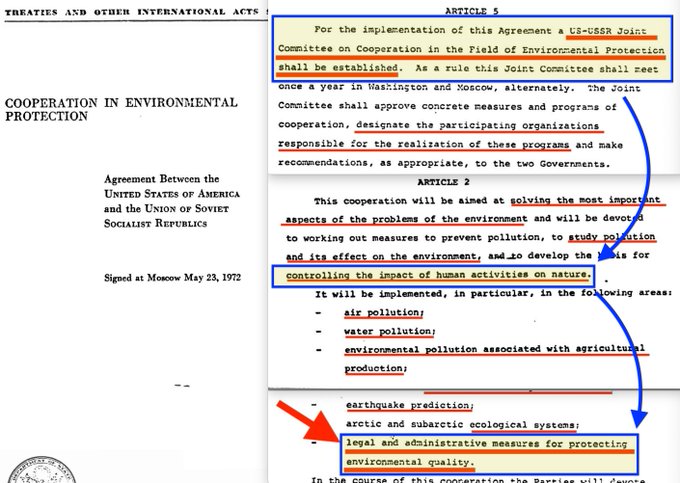680x483 pixels.
Task: Select "TREATIES AND OTHER INTERNATIONAL ACTS" page header
Action: [x=132, y=12]
